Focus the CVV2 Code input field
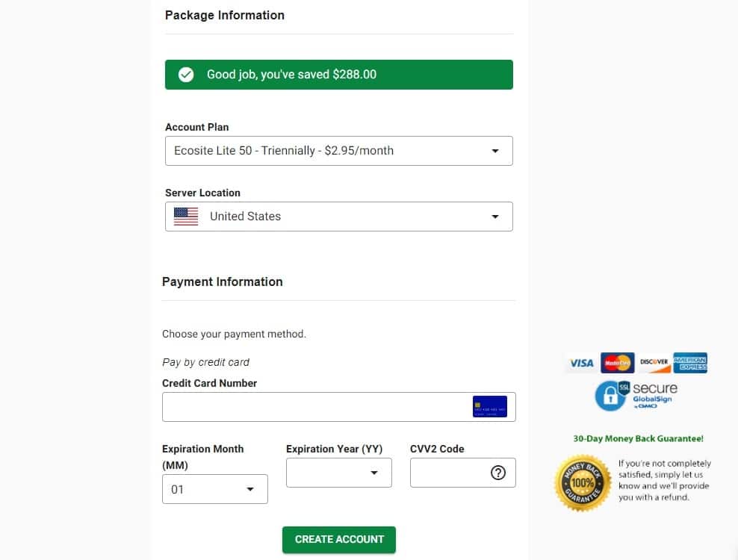Viewport: 738px width, 560px height. pyautogui.click(x=462, y=473)
